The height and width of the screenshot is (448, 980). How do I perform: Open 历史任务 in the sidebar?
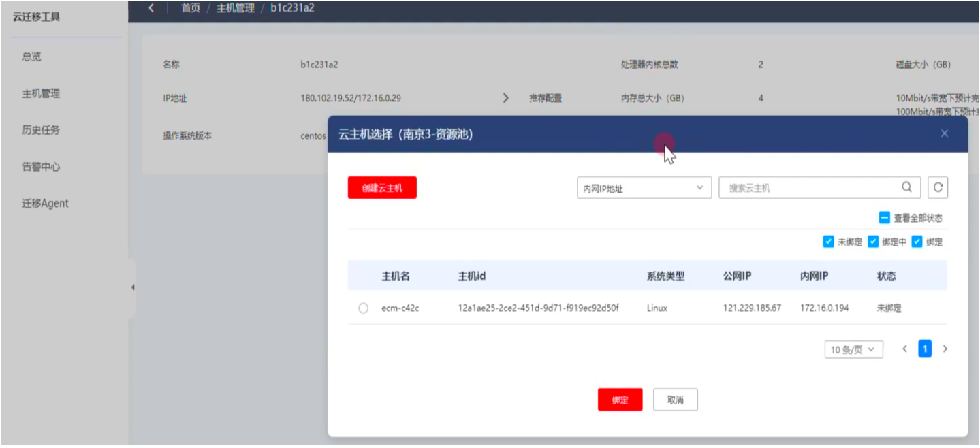tap(41, 130)
